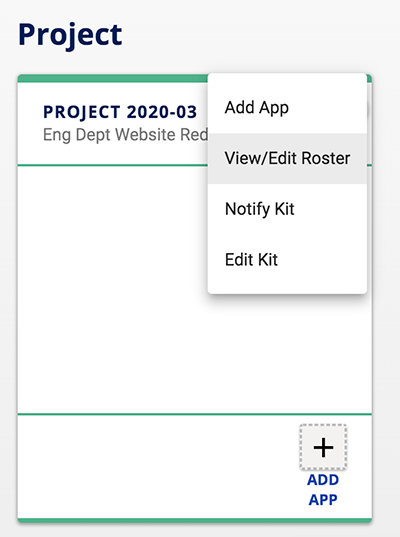Click the green divider line under the card header
Image resolution: width=400 pixels, height=537 pixels.
tap(112, 165)
